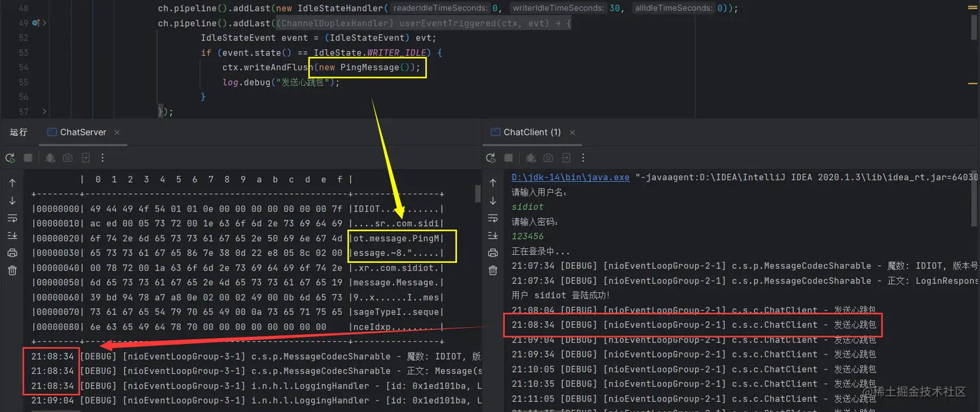This screenshot has height=412, width=980.
Task: Rerun ChatServer using the rerun icon
Action: (10, 157)
